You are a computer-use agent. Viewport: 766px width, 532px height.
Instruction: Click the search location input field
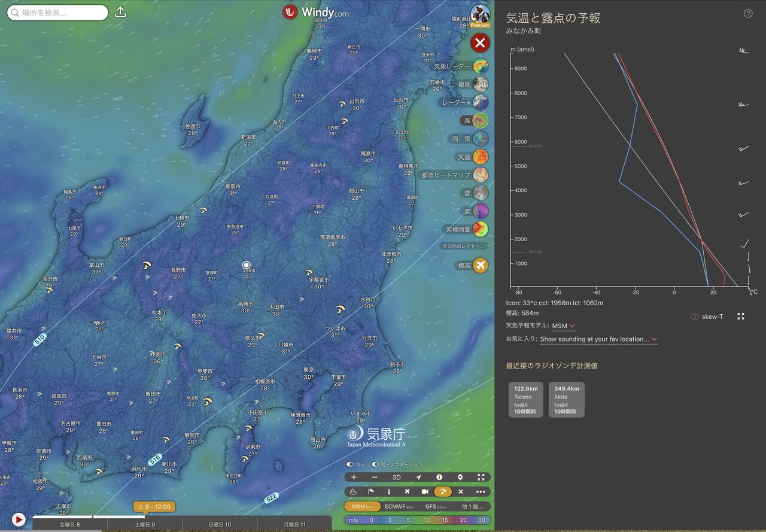point(58,13)
